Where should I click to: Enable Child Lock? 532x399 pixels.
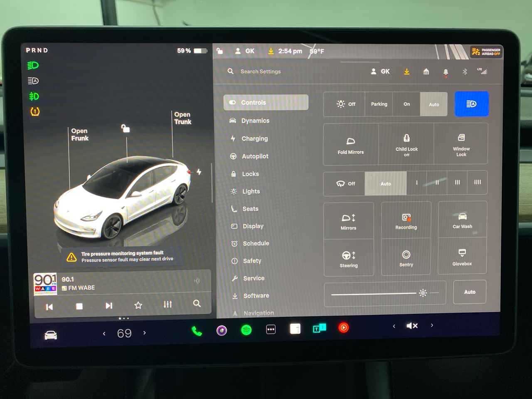coord(406,143)
